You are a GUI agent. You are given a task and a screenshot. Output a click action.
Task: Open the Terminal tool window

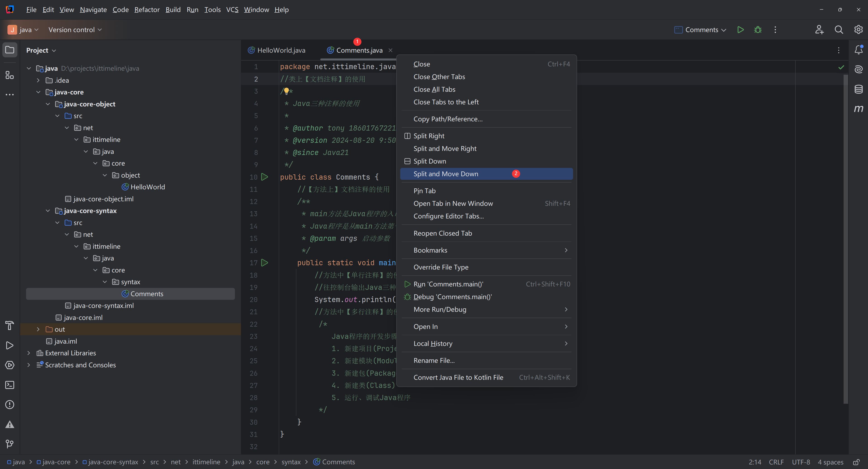coord(9,385)
